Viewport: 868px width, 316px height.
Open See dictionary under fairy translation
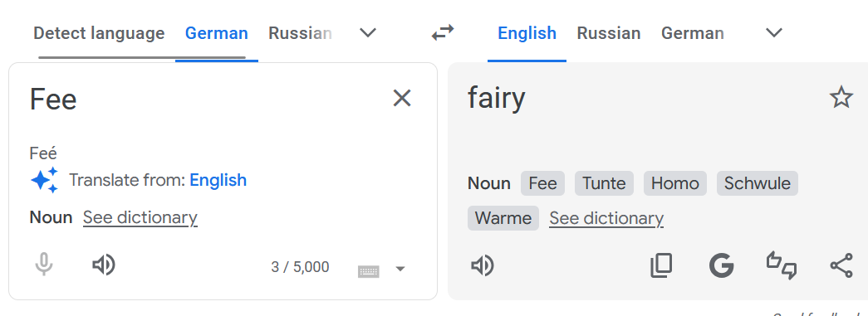[x=606, y=218]
